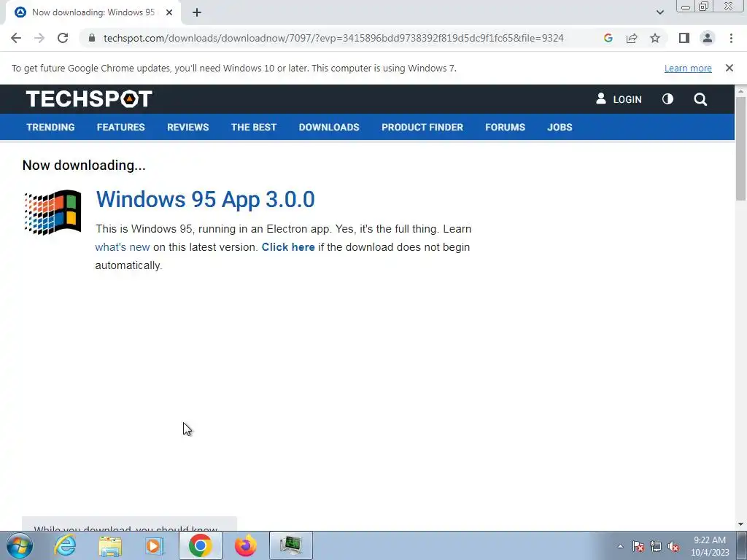Click the TechSpot logo

click(x=89, y=99)
